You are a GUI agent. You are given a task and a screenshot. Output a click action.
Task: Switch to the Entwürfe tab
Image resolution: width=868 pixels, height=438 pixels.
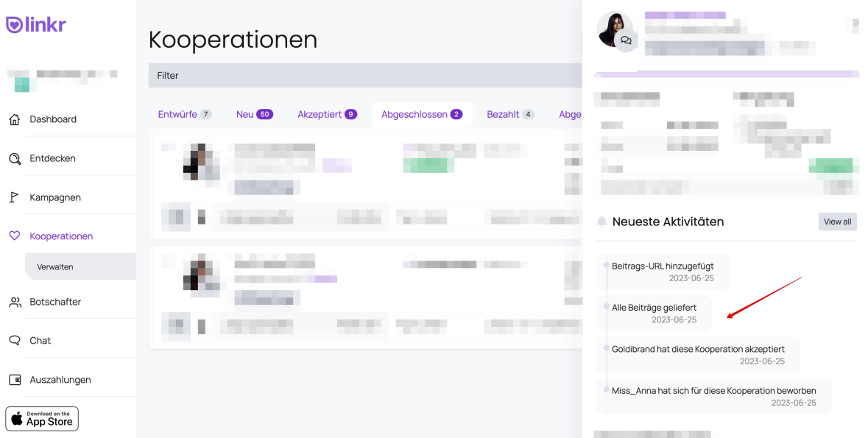[x=184, y=114]
